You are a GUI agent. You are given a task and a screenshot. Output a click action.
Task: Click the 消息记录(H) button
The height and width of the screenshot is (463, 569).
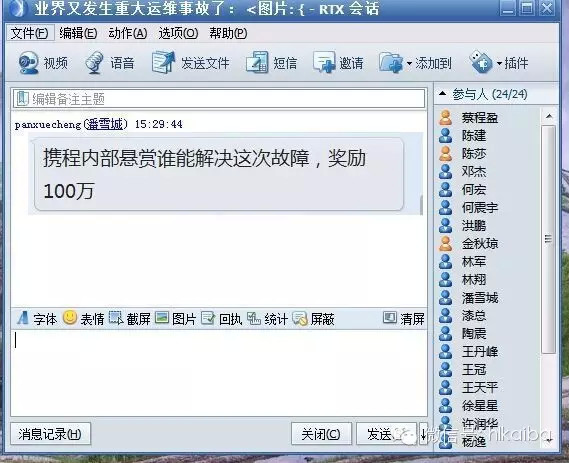click(50, 434)
